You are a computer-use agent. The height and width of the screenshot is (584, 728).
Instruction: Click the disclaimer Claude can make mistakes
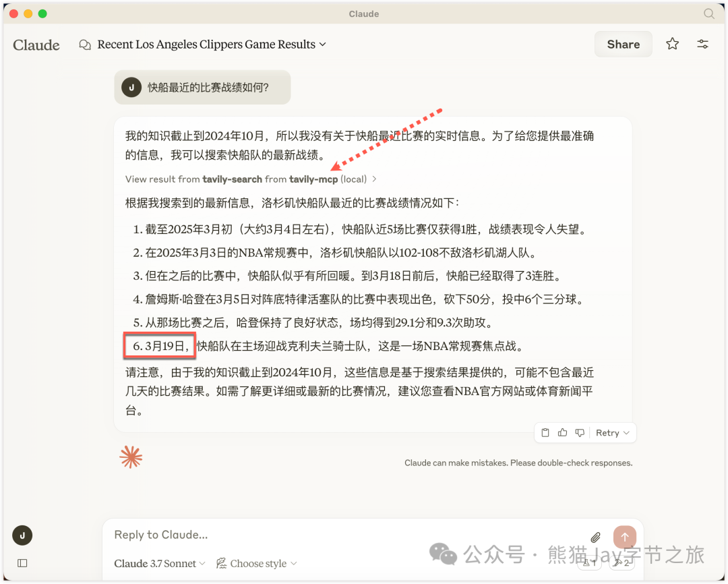[518, 463]
